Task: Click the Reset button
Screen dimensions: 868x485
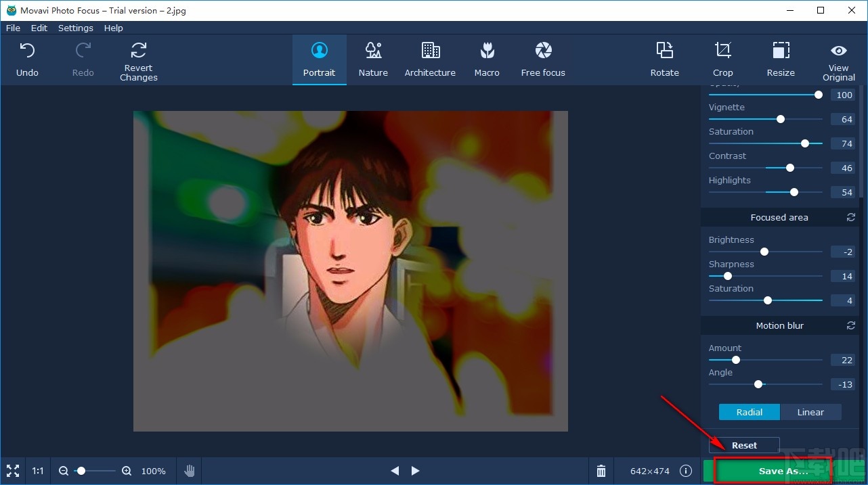Action: (744, 445)
